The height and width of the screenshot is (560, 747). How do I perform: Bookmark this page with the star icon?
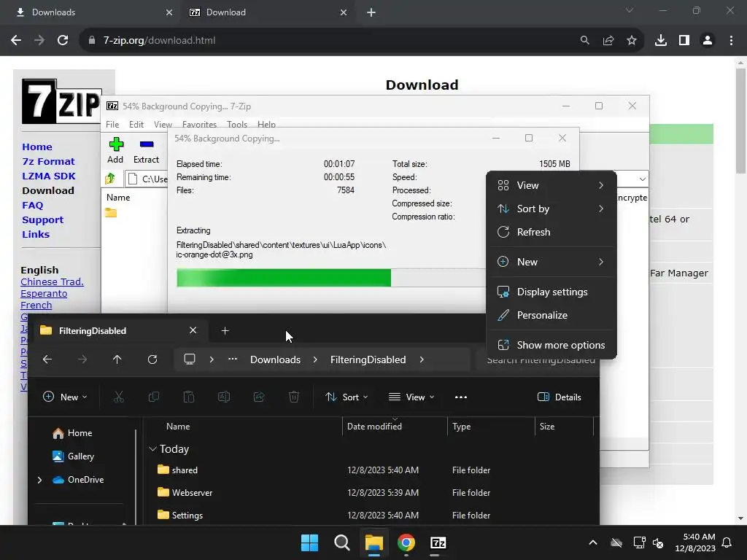(x=632, y=41)
